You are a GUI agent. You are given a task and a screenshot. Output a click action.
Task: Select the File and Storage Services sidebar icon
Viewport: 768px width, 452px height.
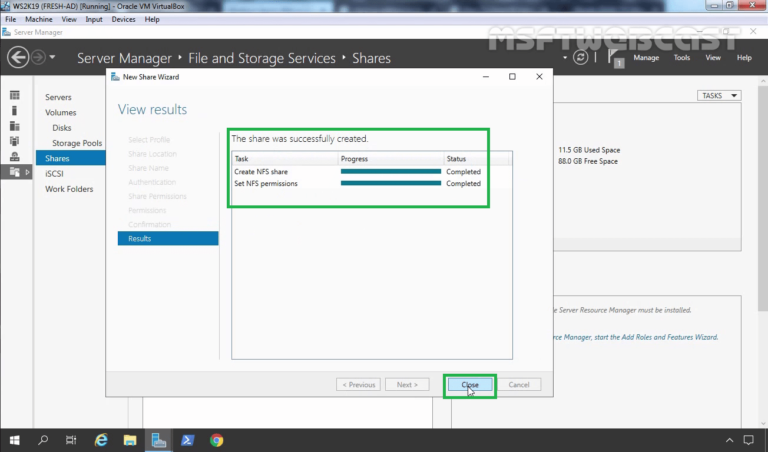tap(15, 172)
